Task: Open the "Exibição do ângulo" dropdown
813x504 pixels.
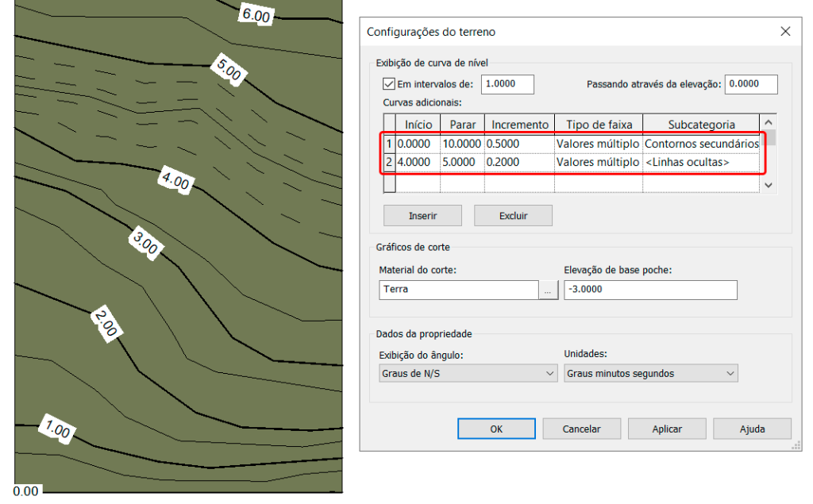Action: (467, 373)
